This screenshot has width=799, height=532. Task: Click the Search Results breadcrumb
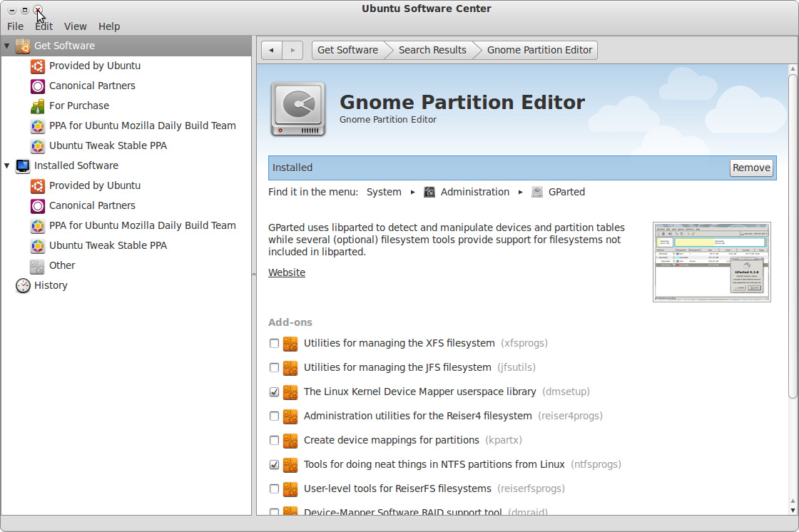432,50
